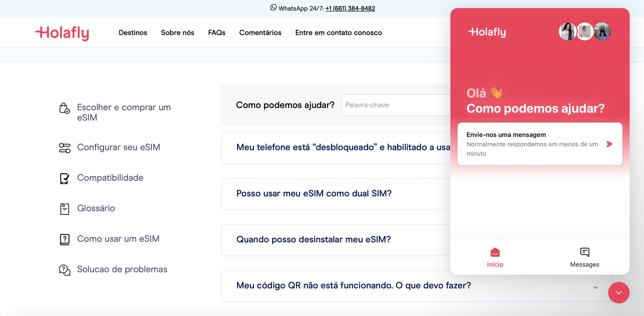644x316 pixels.
Task: Select the Início tab in chat widget
Action: pyautogui.click(x=495, y=257)
